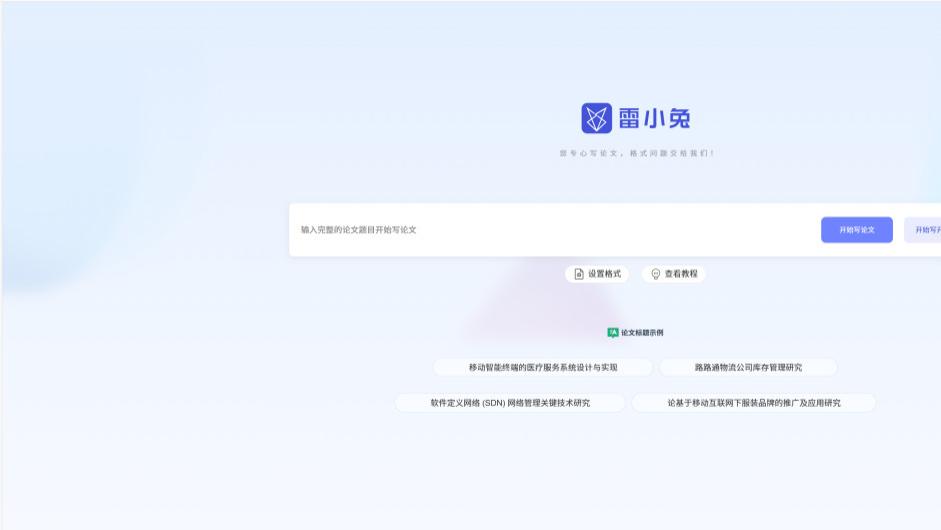Screen dimensions: 941x530
Task: Select example 移动智能终端的医疗服务系统设计与实现
Action: point(543,367)
